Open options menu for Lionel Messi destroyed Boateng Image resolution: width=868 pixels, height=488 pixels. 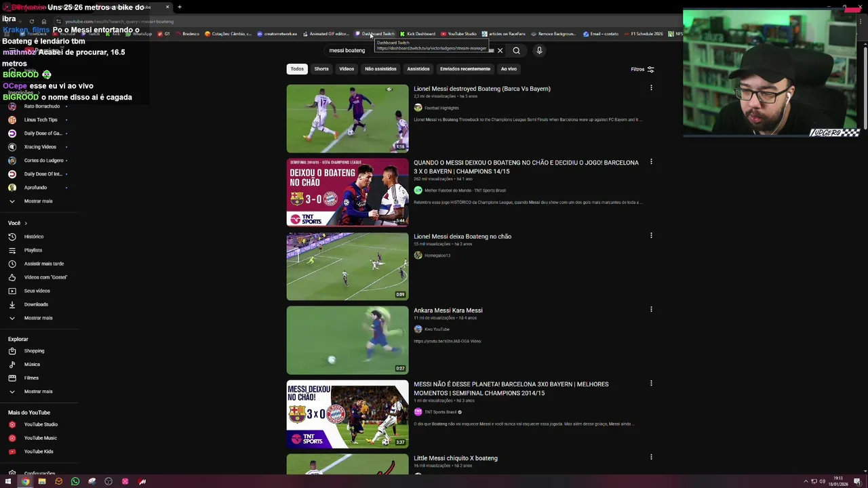[651, 88]
